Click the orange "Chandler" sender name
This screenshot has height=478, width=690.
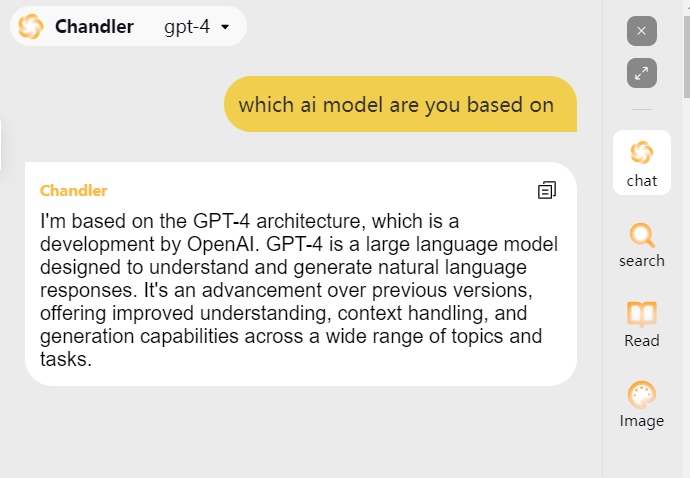(73, 190)
